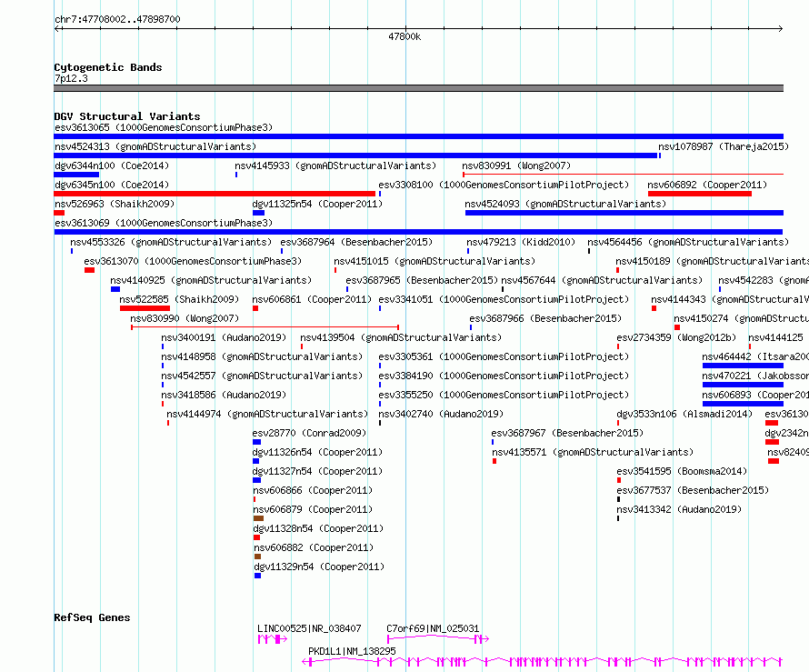809x672 pixels.
Task: Click esv3687967 Besenbacher2015 label
Action: pyautogui.click(x=567, y=433)
